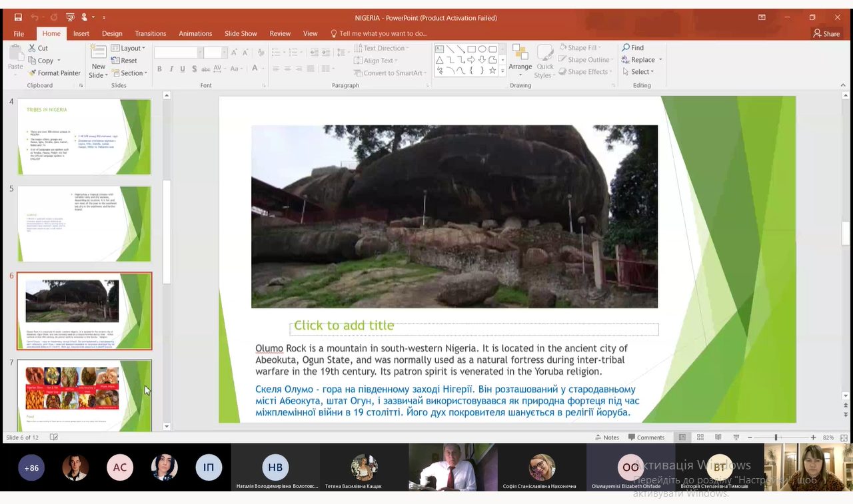Click the Cut scissors icon
853x504 pixels.
click(x=32, y=48)
